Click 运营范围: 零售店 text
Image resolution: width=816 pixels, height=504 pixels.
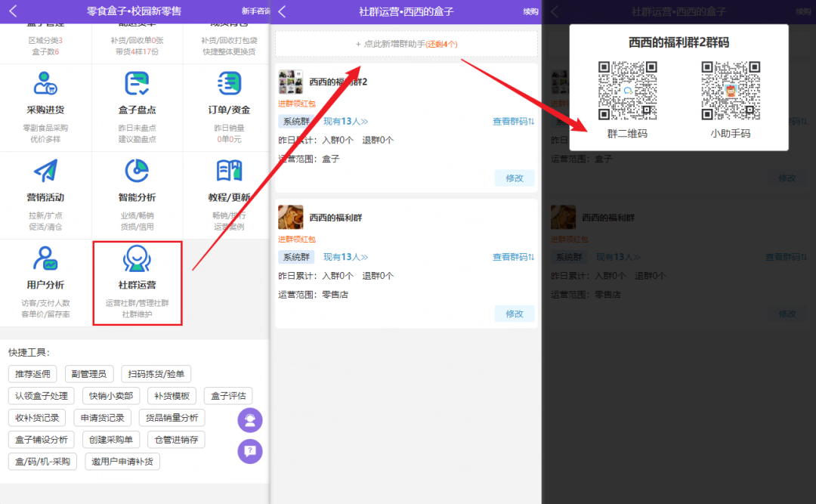click(313, 295)
